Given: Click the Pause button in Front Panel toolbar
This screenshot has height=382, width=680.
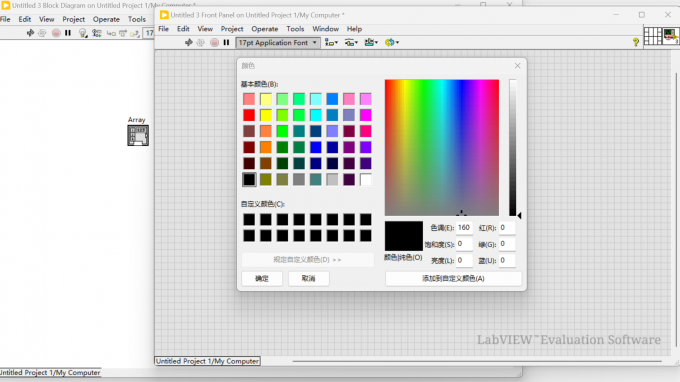Looking at the screenshot, I should (x=226, y=42).
